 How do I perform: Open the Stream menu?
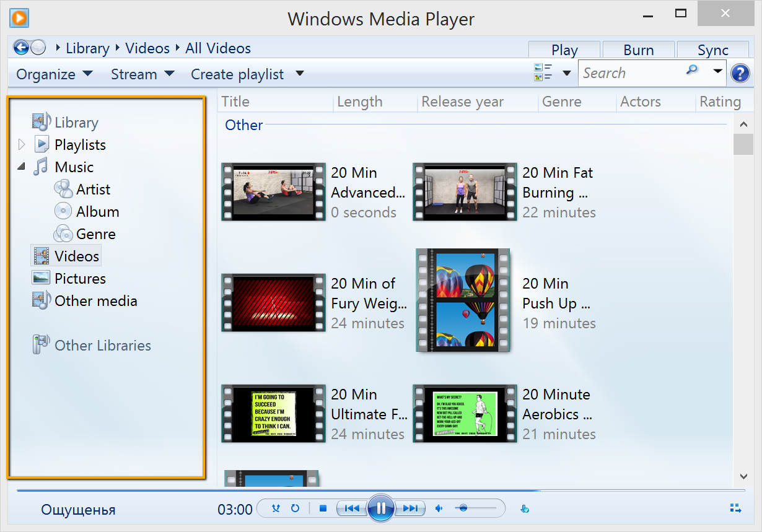[142, 74]
